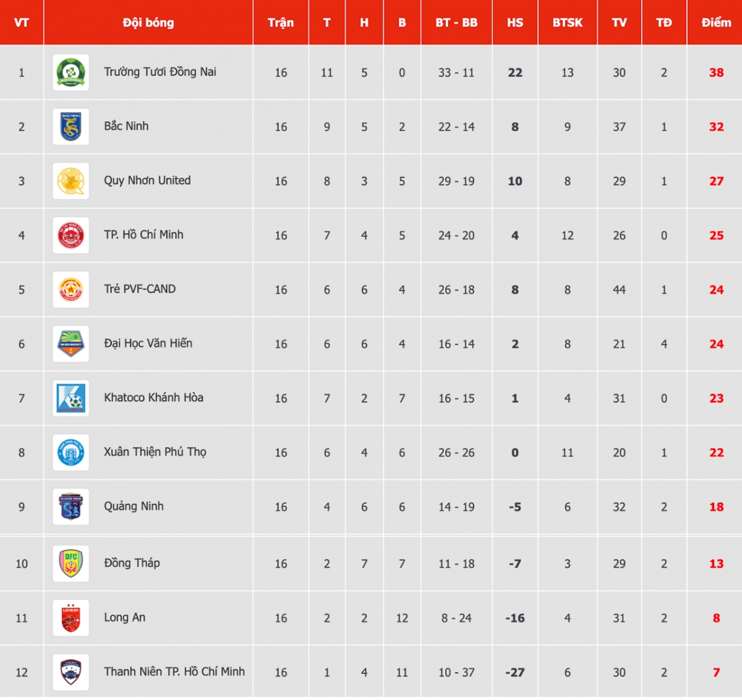Click the Đại Học Văn Hiến logo
Screen dimensions: 742x700
71,344
